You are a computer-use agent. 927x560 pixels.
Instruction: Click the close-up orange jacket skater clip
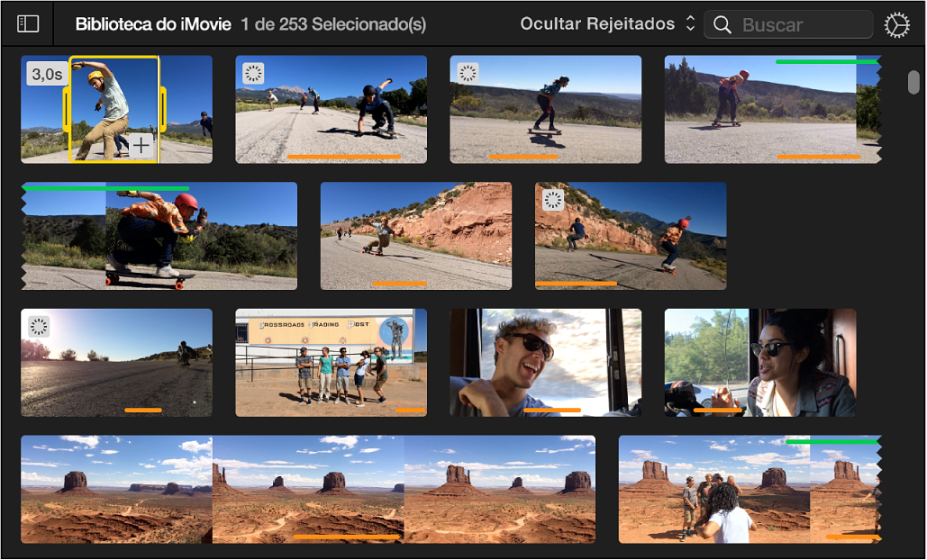pyautogui.click(x=159, y=236)
